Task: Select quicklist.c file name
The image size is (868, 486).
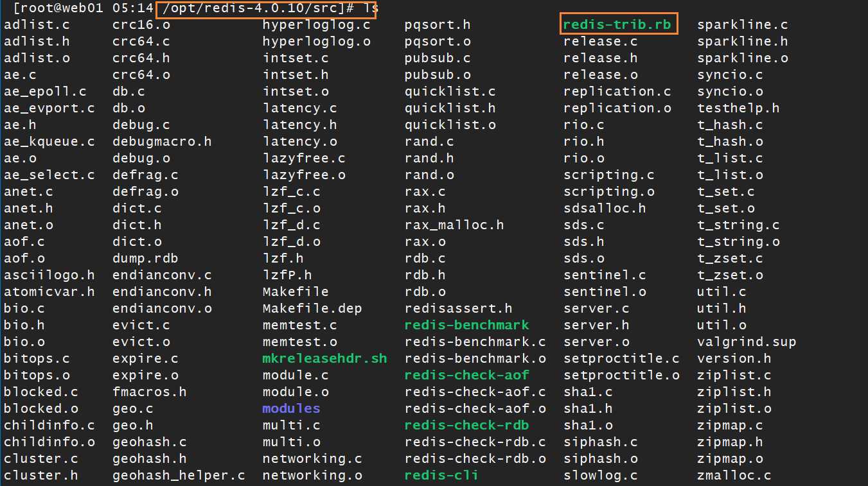Action: tap(450, 91)
